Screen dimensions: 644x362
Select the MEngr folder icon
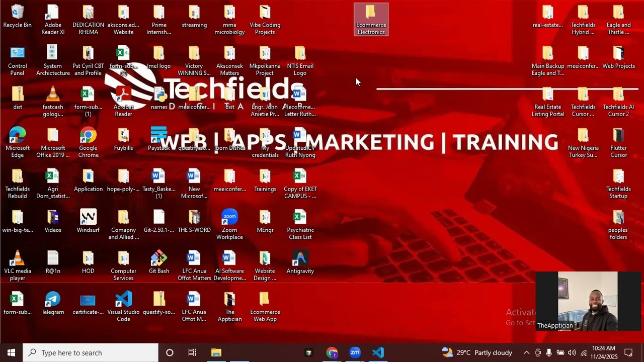coord(265,221)
